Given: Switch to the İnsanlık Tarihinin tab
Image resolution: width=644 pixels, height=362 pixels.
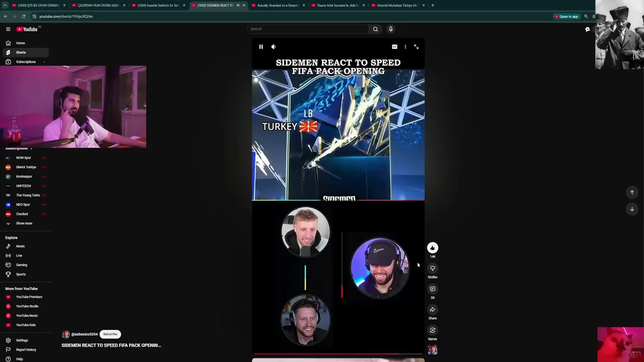Looking at the screenshot, I should [158, 6].
